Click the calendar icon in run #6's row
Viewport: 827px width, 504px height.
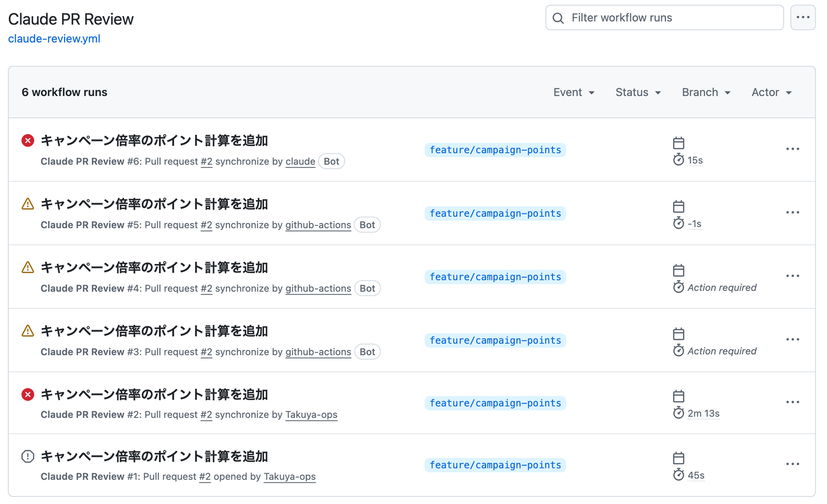(679, 143)
